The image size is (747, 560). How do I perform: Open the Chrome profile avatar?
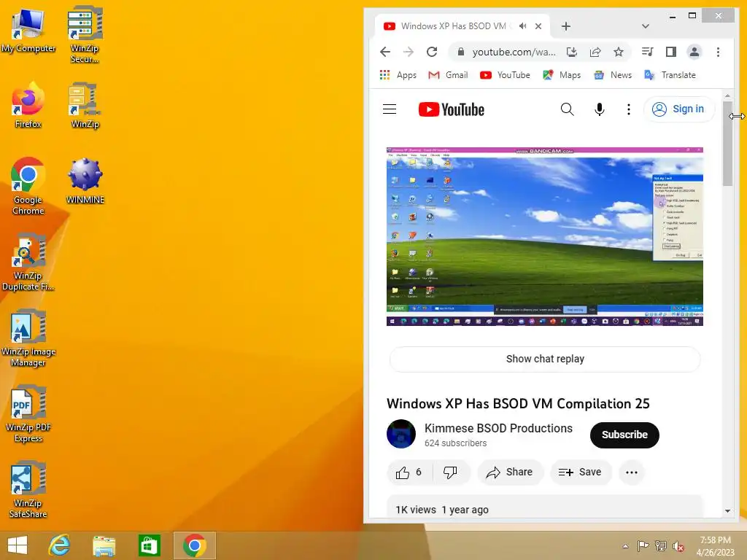(694, 52)
